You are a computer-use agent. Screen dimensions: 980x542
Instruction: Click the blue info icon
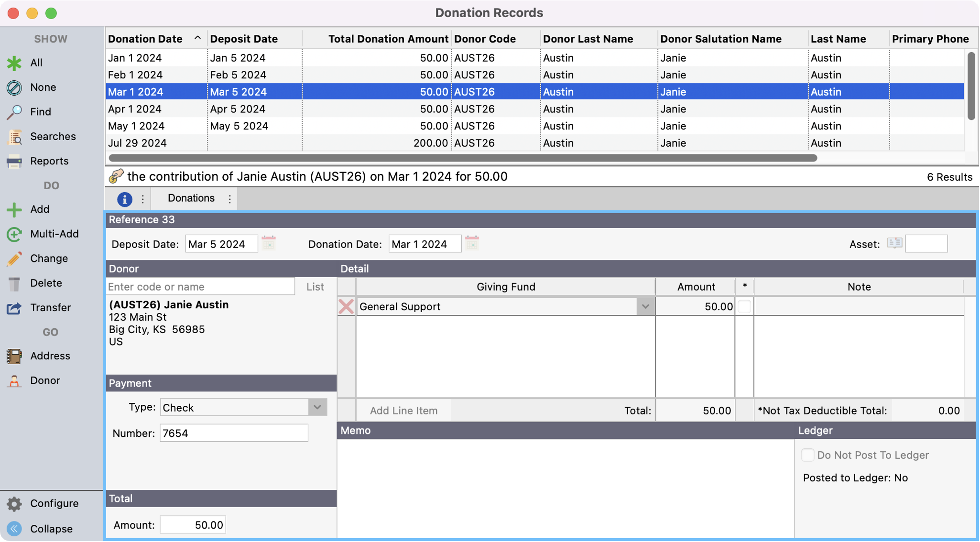124,199
